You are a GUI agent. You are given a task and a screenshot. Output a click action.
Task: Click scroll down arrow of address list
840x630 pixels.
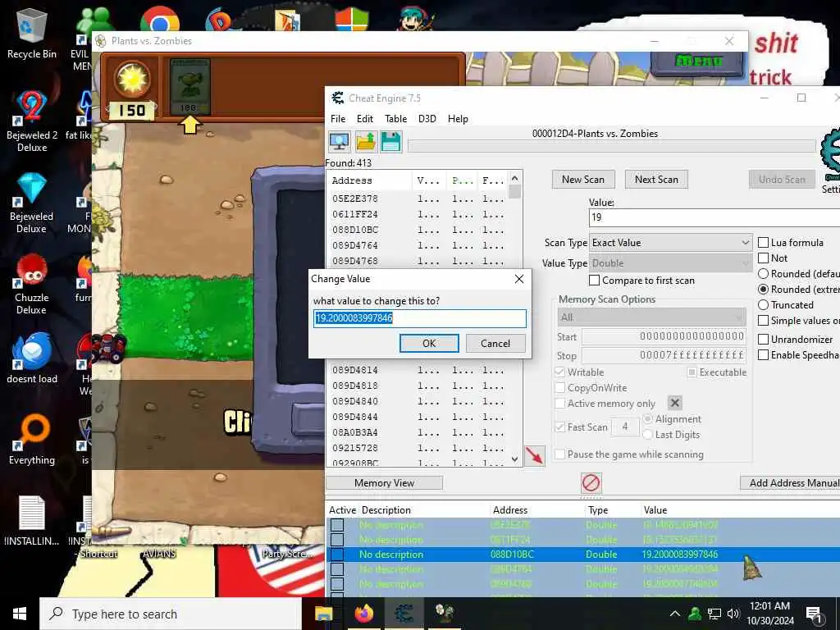515,459
